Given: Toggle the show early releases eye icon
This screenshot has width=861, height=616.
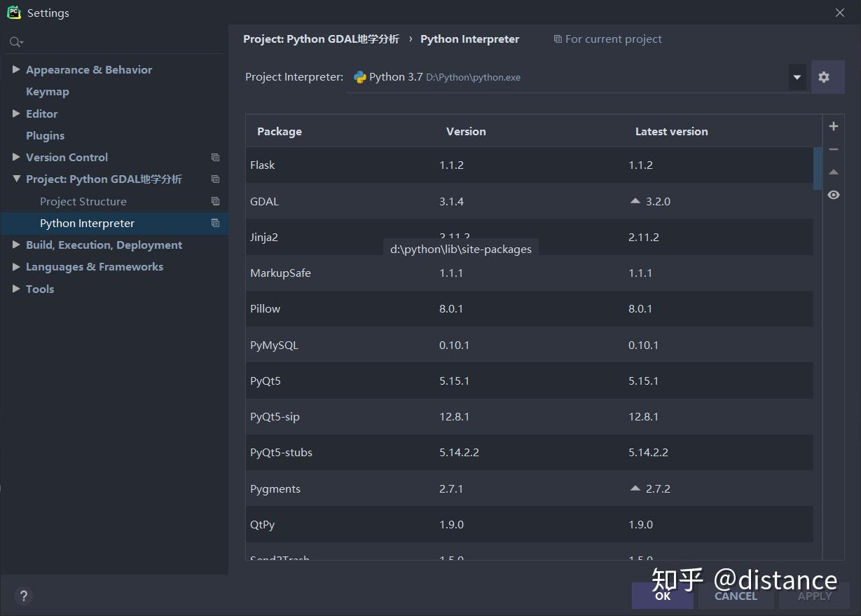Looking at the screenshot, I should (833, 195).
